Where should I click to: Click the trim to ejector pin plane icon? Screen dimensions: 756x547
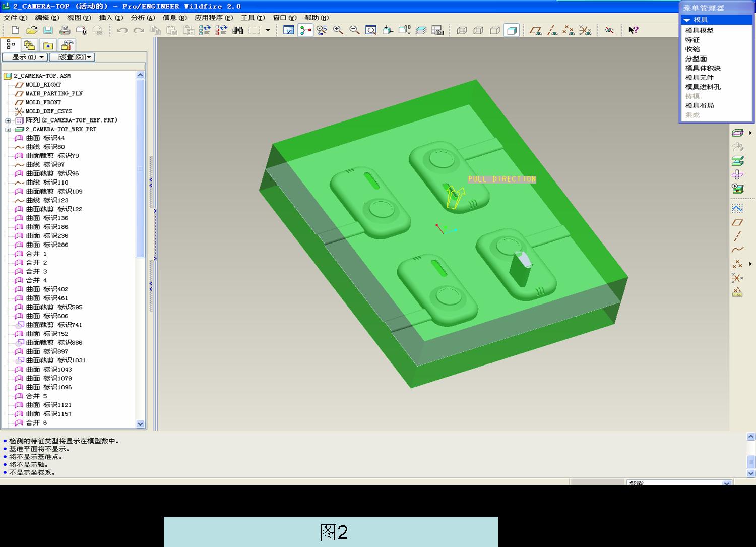coord(737,174)
